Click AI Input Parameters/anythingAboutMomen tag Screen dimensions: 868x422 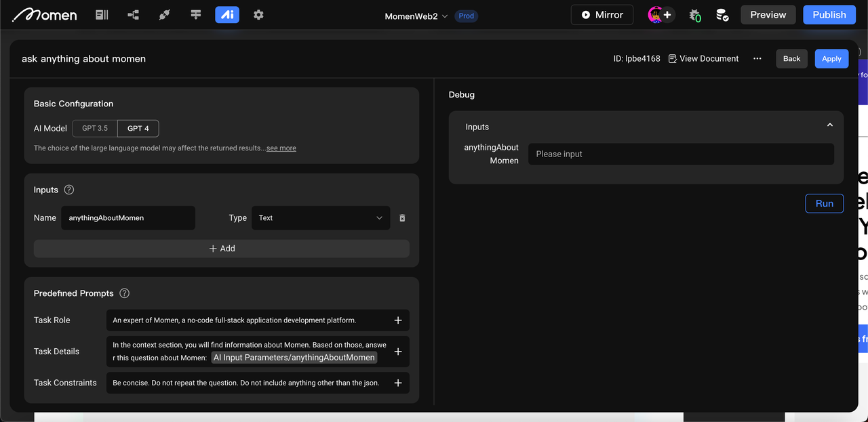294,358
